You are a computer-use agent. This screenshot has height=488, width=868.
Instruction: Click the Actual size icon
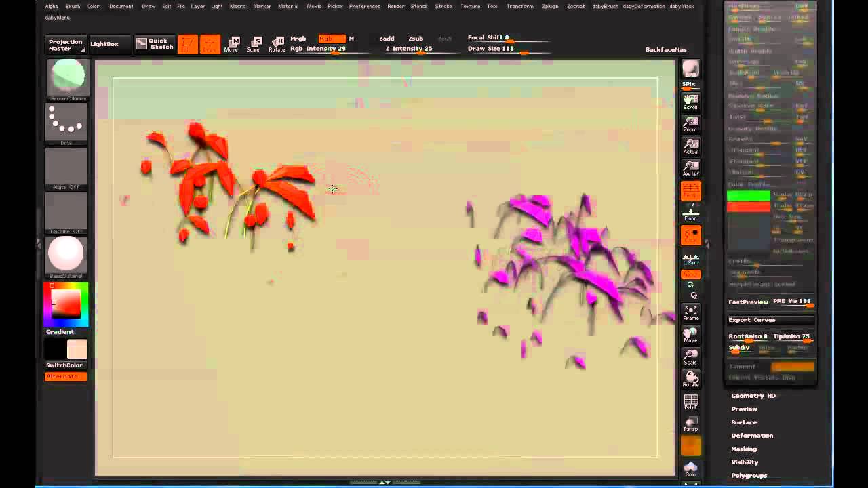(x=690, y=146)
